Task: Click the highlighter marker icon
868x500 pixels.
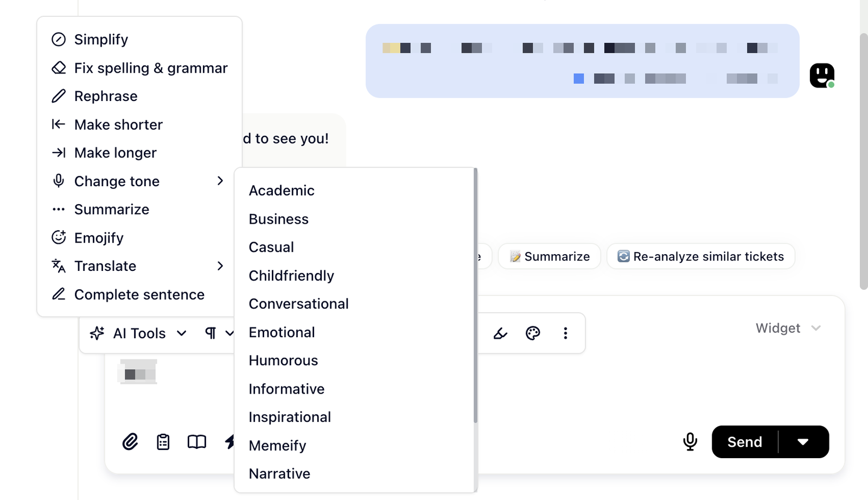Action: click(500, 333)
